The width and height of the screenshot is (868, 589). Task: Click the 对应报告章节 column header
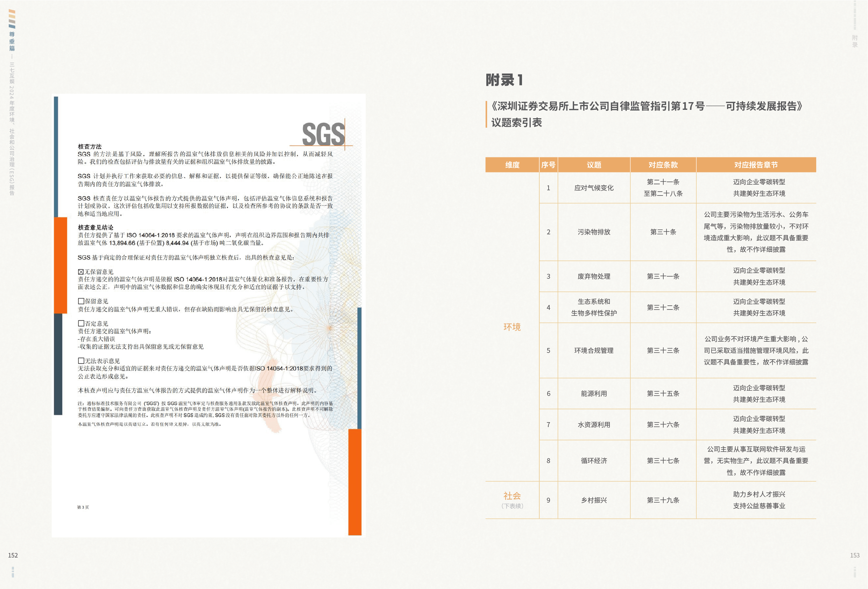[x=756, y=165]
